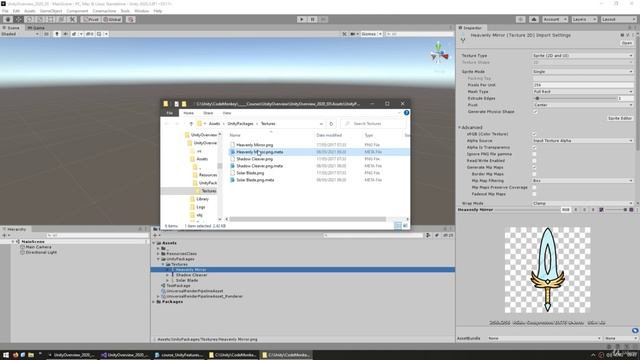Open the Sprite Mode dropdown
This screenshot has height=360, width=640.
click(582, 71)
